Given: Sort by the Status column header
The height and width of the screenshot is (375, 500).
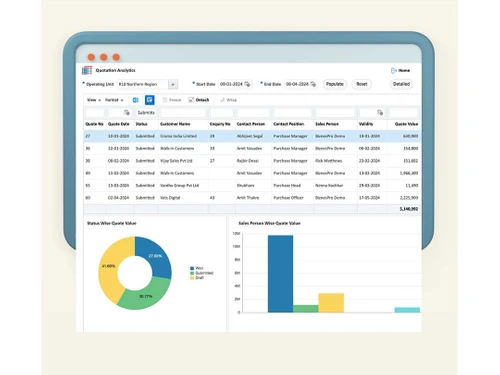Looking at the screenshot, I should click(141, 124).
